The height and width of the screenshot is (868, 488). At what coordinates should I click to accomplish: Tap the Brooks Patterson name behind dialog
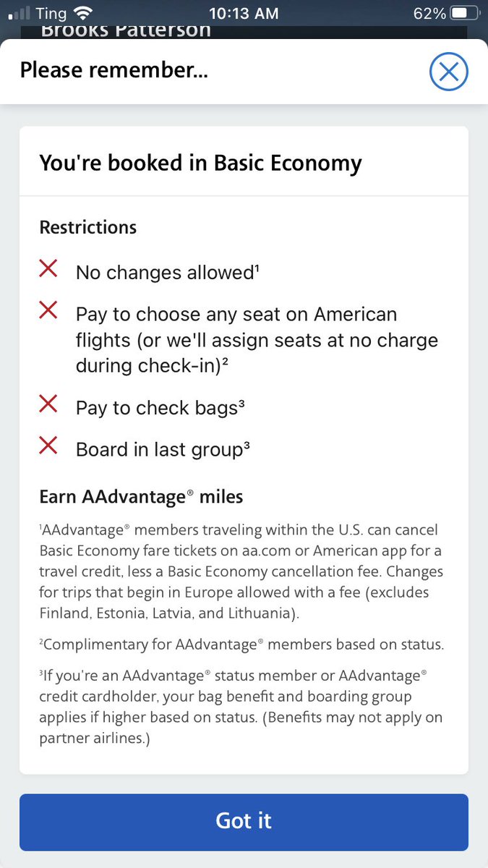coord(126,30)
